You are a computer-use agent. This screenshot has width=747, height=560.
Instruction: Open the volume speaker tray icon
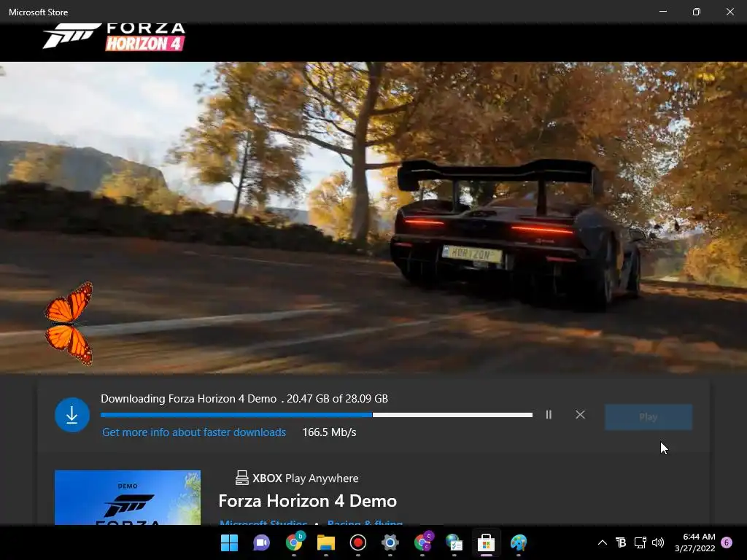point(658,542)
